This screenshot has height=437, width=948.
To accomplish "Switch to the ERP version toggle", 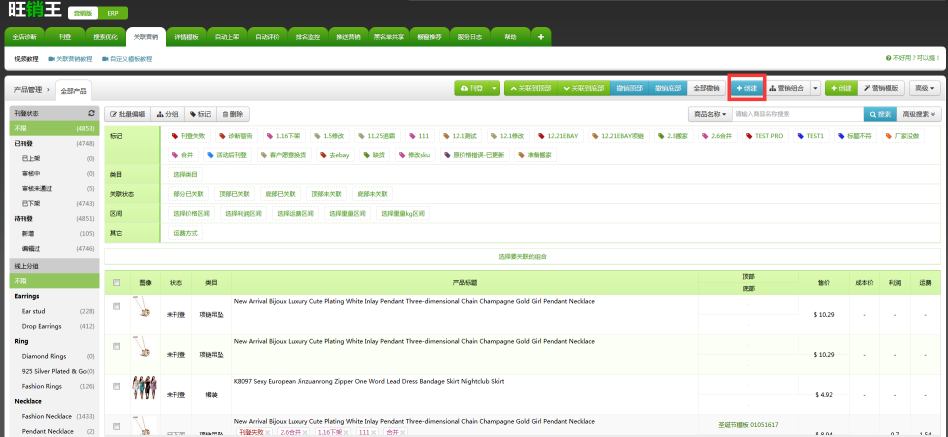I will [113, 13].
